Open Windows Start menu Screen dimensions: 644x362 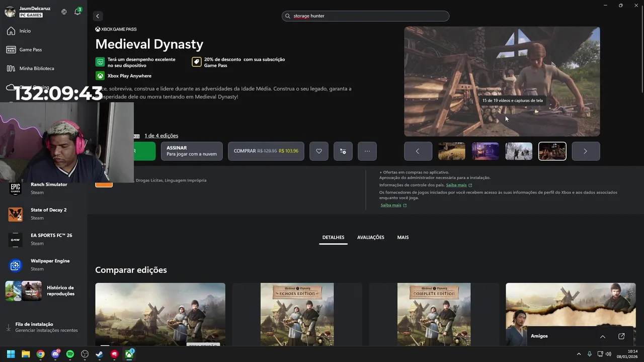pos(11,354)
